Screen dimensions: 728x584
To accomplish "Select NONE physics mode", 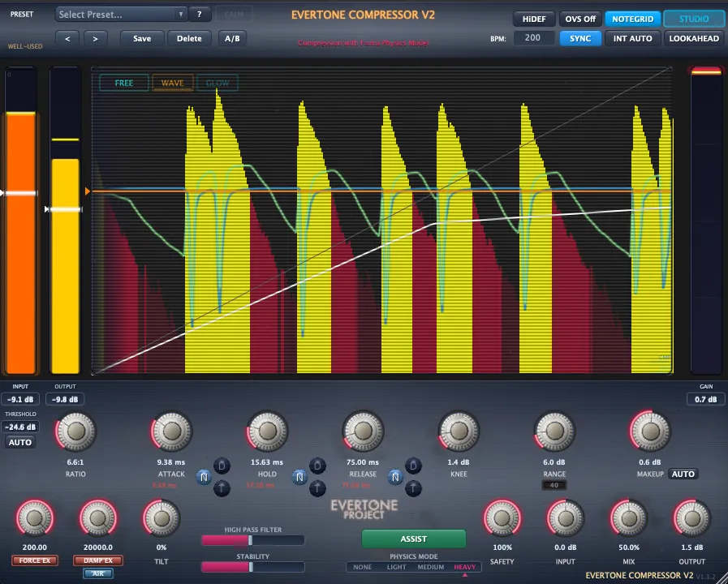I will coord(362,567).
